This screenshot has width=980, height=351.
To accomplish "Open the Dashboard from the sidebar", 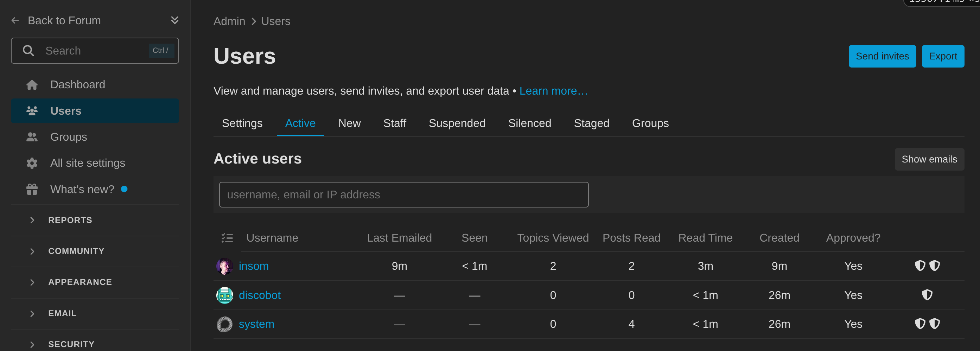I will coord(78,84).
